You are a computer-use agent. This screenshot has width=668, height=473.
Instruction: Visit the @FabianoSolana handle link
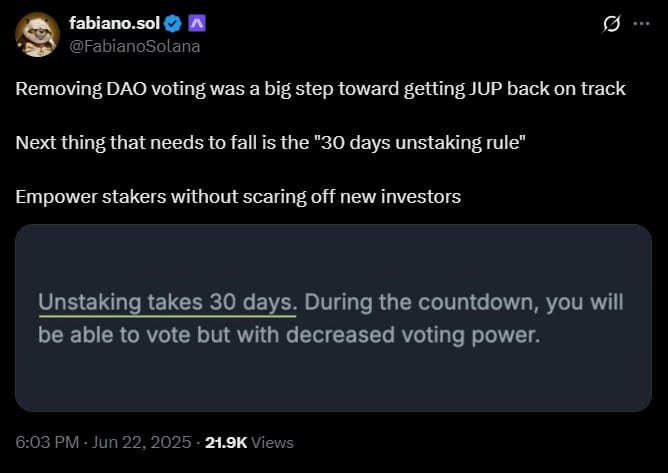coord(135,46)
